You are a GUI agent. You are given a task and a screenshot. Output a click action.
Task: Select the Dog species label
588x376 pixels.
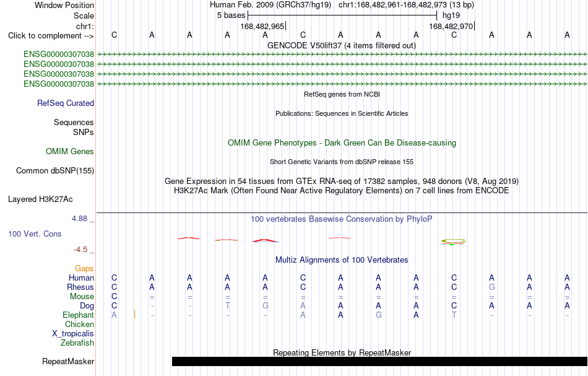(x=87, y=306)
